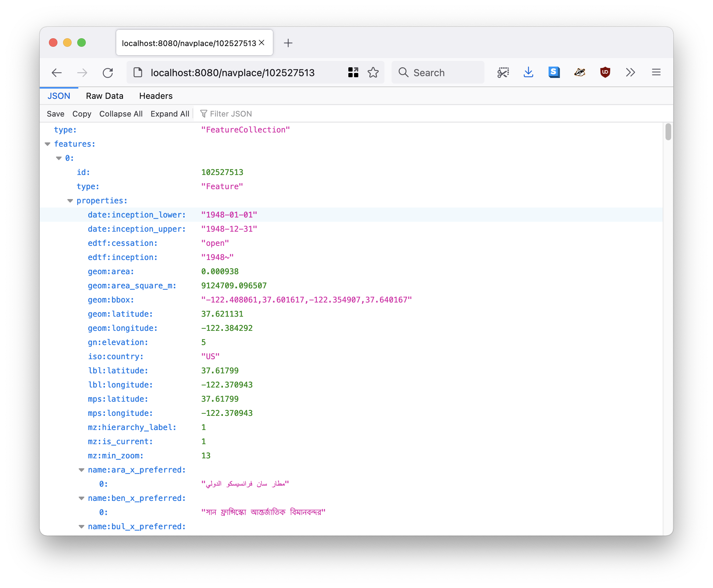713x588 pixels.
Task: Select the geom:longitude row
Action: pos(351,328)
